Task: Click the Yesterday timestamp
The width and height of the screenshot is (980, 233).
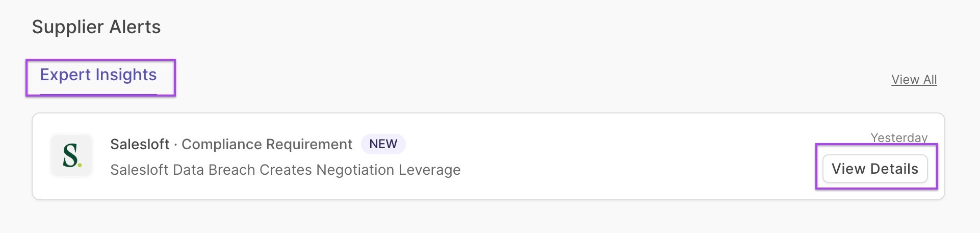Action: point(899,137)
